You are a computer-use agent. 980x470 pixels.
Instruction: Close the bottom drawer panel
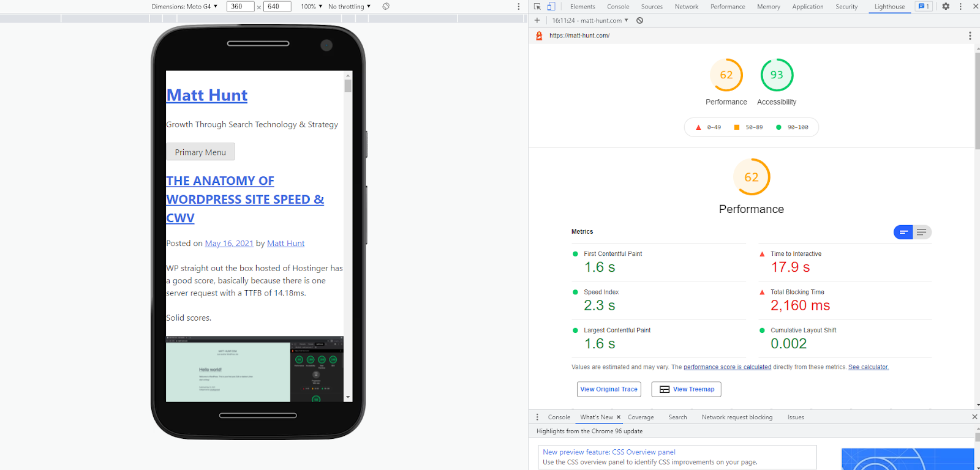coord(974,417)
